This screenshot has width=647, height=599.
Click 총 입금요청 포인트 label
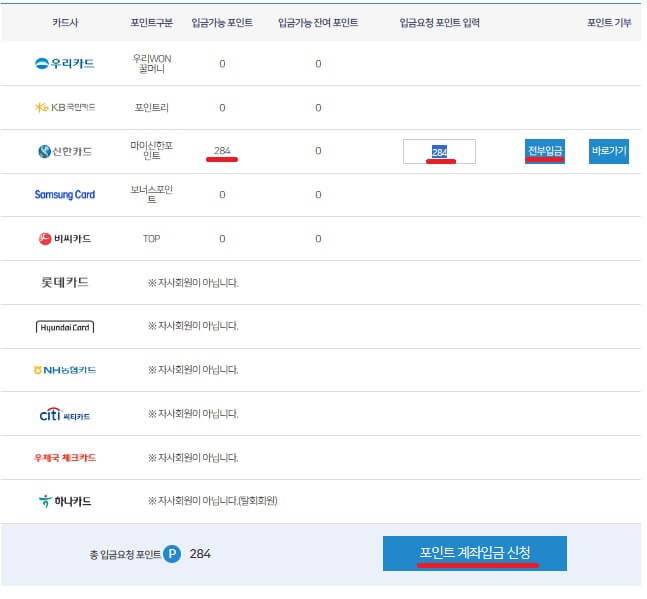(125, 554)
